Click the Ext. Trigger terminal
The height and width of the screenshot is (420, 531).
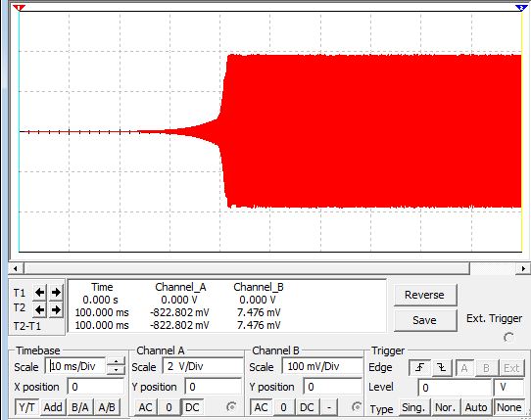(x=508, y=337)
